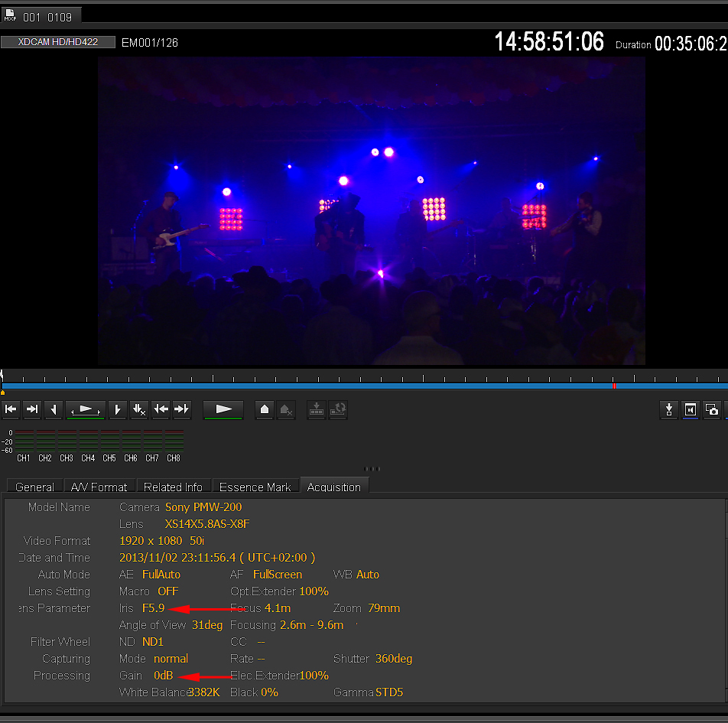This screenshot has height=723, width=728.
Task: Click the red marker on the timeline
Action: [x=613, y=386]
